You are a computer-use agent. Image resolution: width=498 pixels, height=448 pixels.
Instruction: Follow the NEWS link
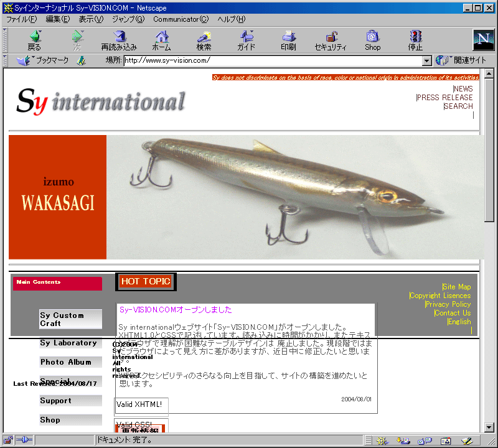pos(463,89)
